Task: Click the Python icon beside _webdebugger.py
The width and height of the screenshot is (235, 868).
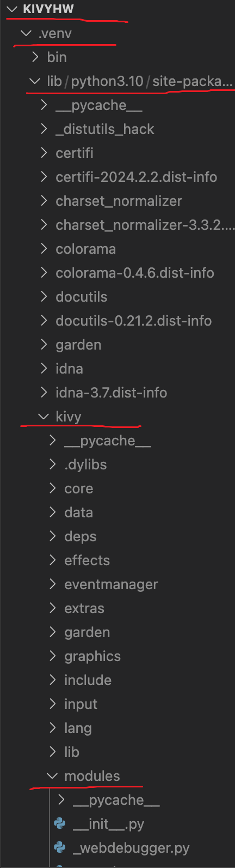Action: click(60, 848)
